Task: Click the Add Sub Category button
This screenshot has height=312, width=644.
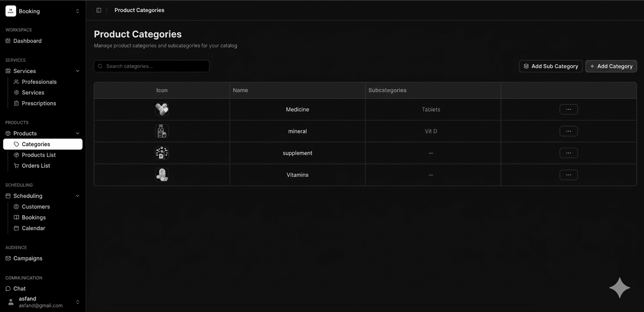Action: (550, 66)
